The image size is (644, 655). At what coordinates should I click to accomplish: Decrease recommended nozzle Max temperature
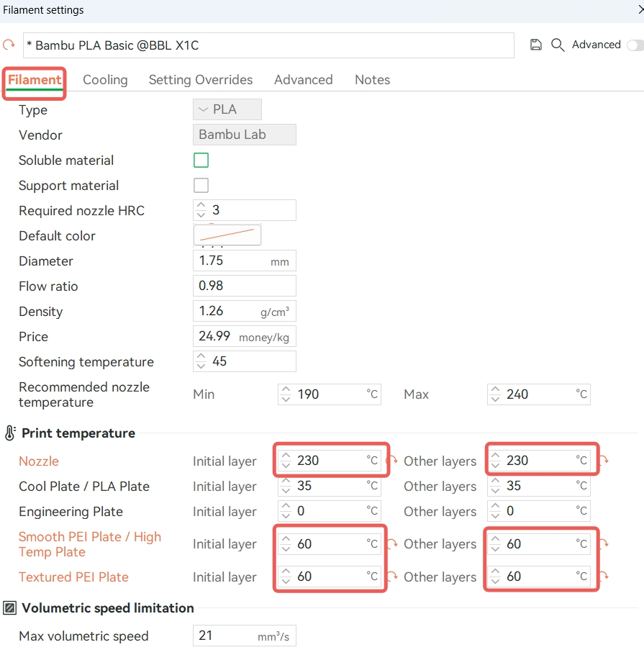tap(495, 399)
